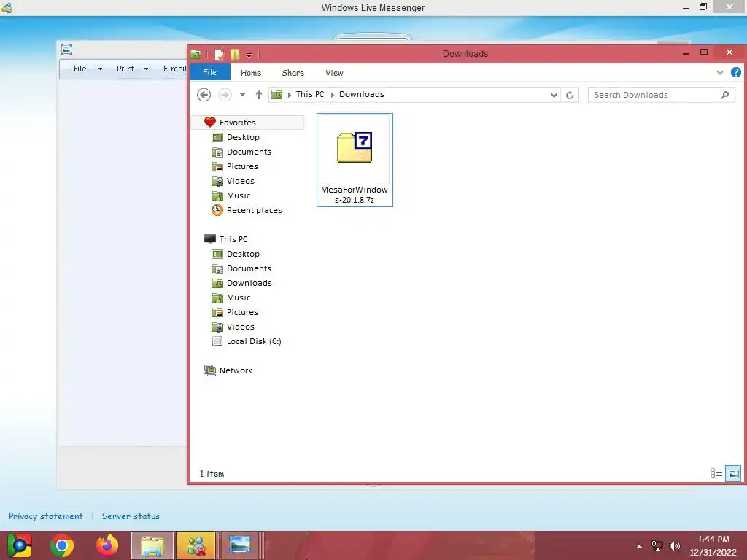Open Desktop under Favorites

(243, 137)
